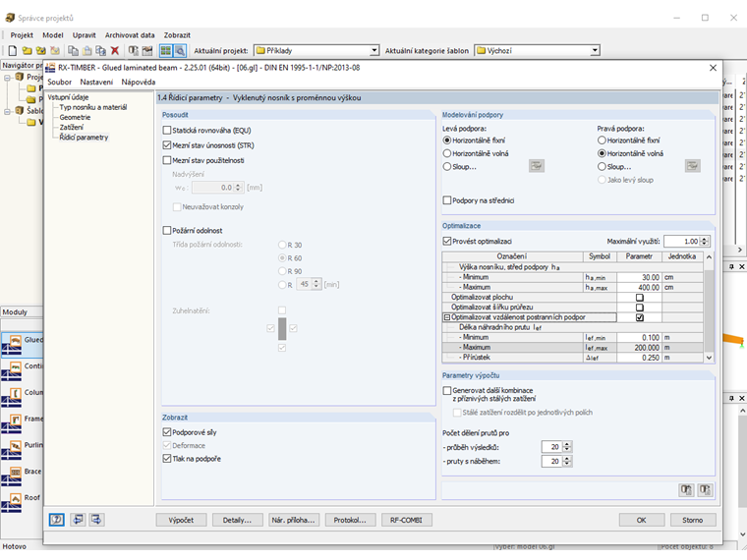Click the paste-like clipboard icon in toolbar
The height and width of the screenshot is (560, 747).
[x=87, y=50]
